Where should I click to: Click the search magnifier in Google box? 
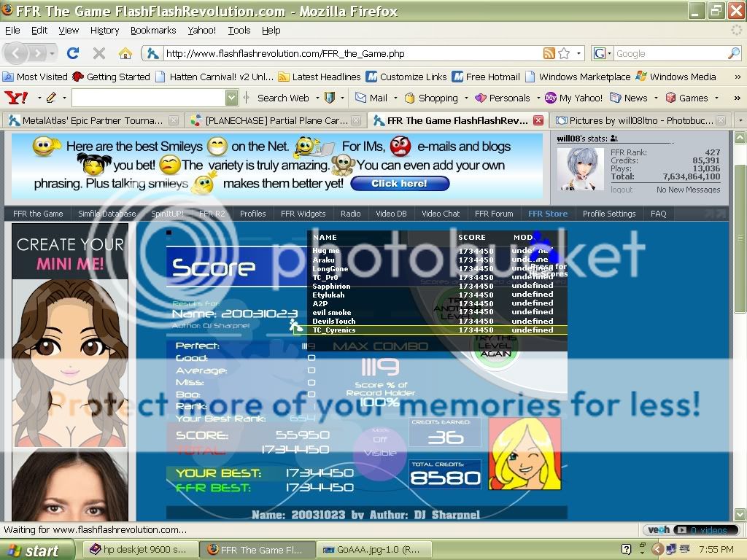pyautogui.click(x=733, y=53)
